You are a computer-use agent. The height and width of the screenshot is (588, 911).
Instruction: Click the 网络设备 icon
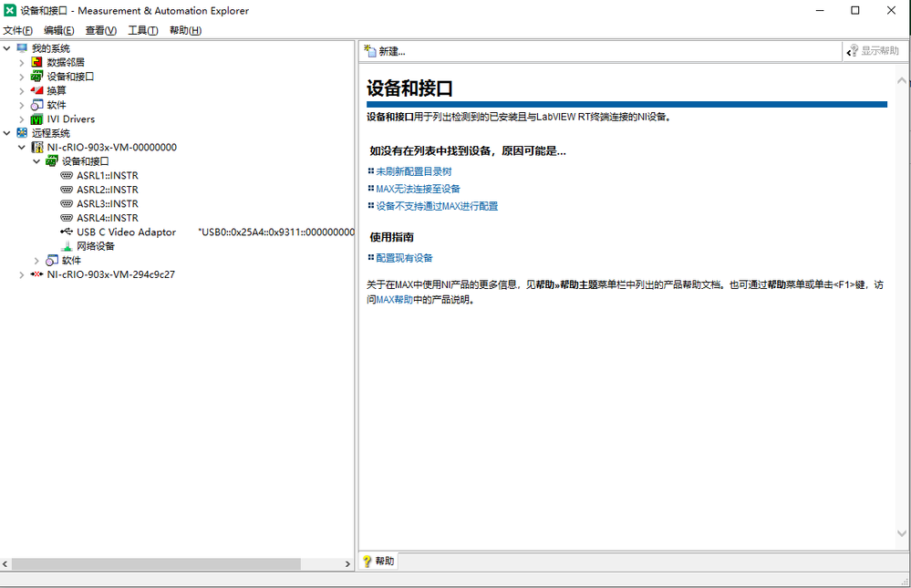[67, 246]
